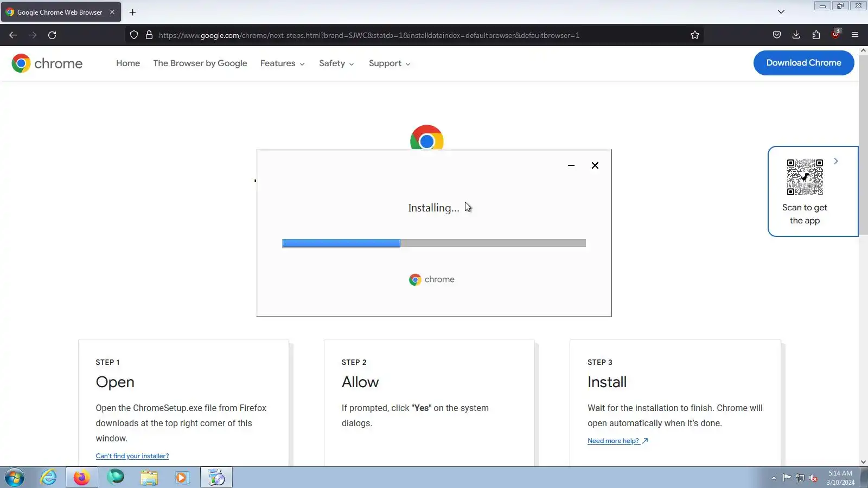Screen dimensions: 868x488
Task: Click the muted volume speaker tray icon
Action: pyautogui.click(x=813, y=478)
